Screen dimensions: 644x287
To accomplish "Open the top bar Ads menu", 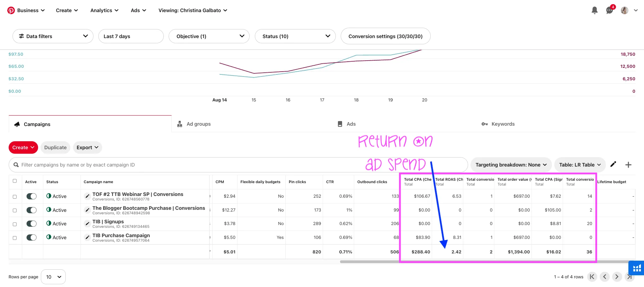I will click(x=138, y=10).
